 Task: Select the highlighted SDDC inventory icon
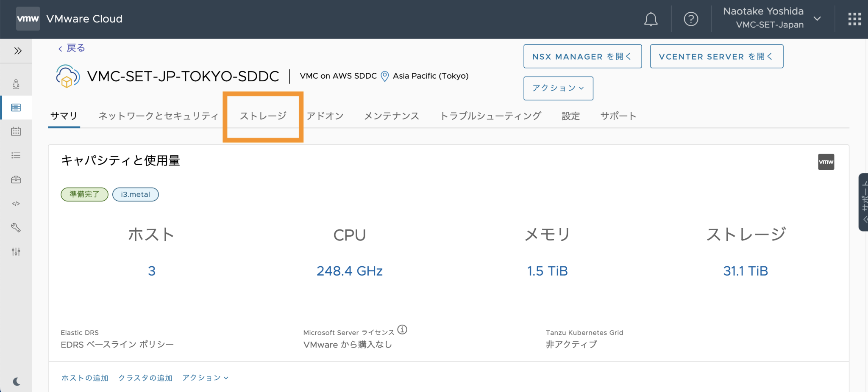pyautogui.click(x=16, y=107)
